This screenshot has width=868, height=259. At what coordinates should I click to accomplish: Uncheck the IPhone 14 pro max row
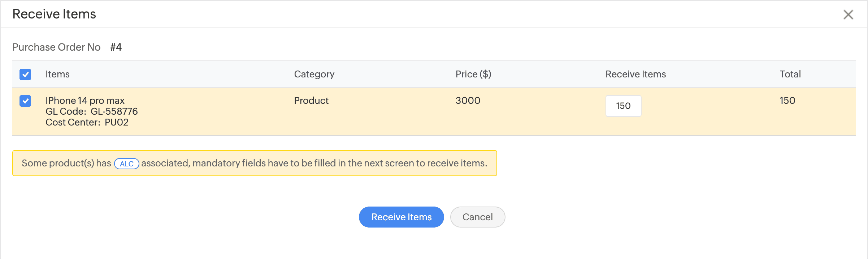point(25,101)
